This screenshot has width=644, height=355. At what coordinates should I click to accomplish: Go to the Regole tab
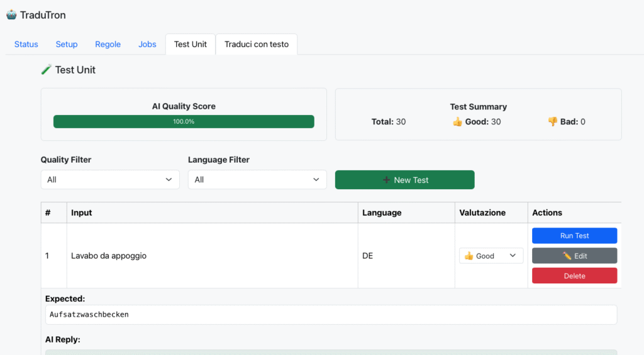[x=108, y=44]
